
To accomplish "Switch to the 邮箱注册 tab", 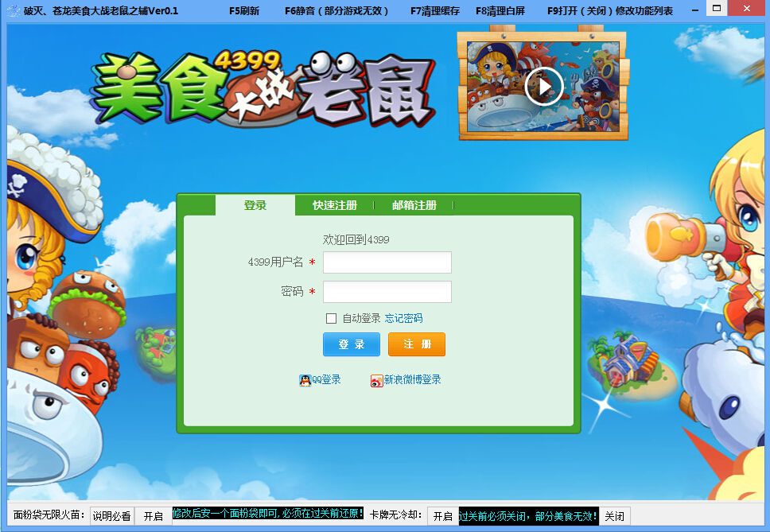I will click(414, 205).
